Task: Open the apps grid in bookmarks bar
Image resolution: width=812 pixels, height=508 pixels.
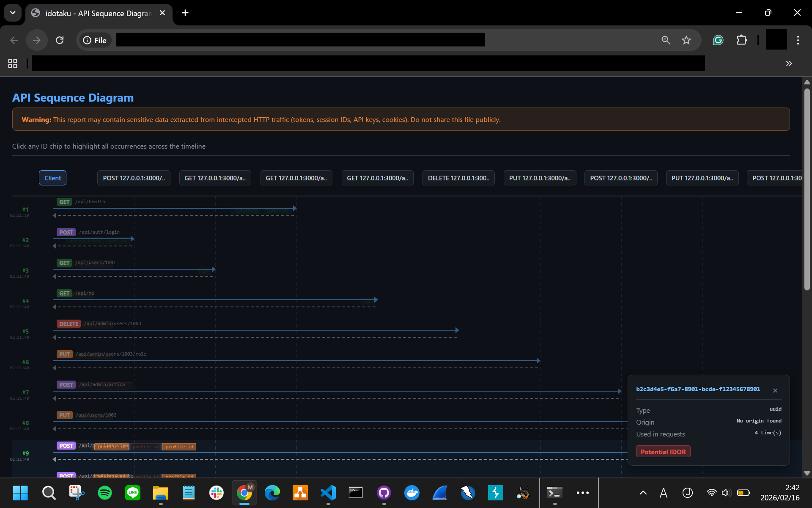Action: (13, 63)
